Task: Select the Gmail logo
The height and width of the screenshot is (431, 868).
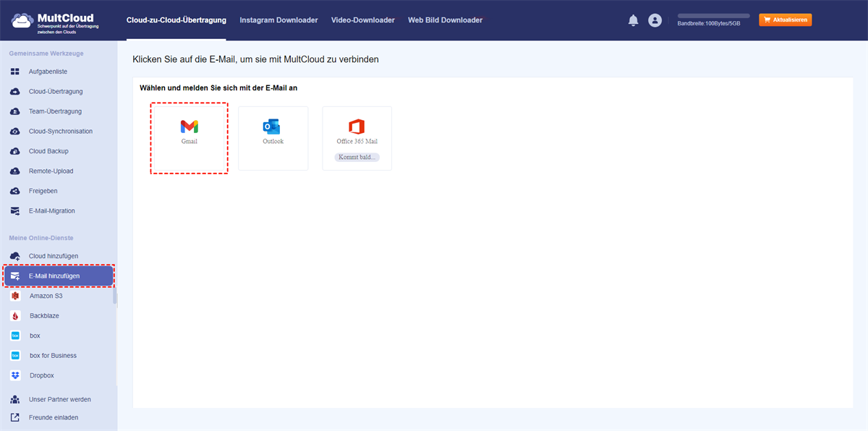Action: click(190, 127)
